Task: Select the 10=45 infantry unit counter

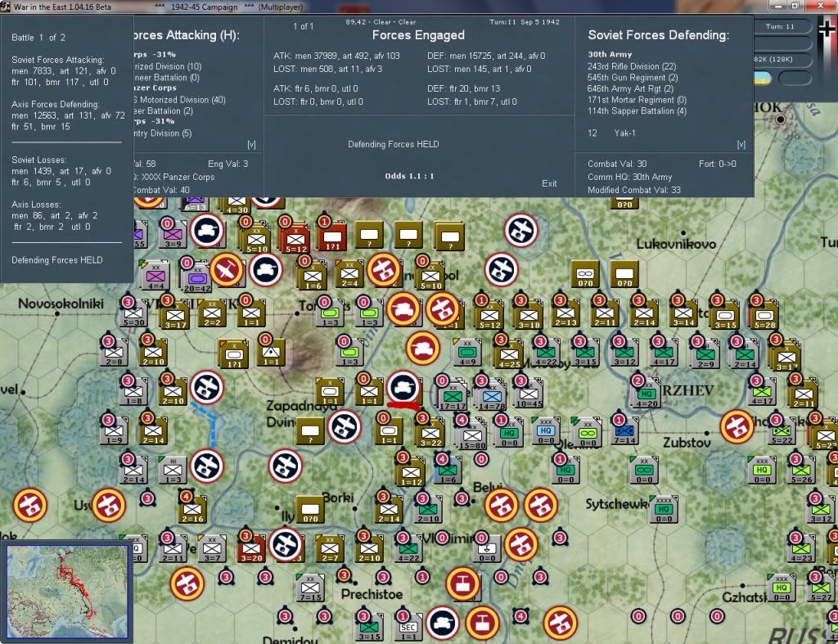Action: point(529,394)
